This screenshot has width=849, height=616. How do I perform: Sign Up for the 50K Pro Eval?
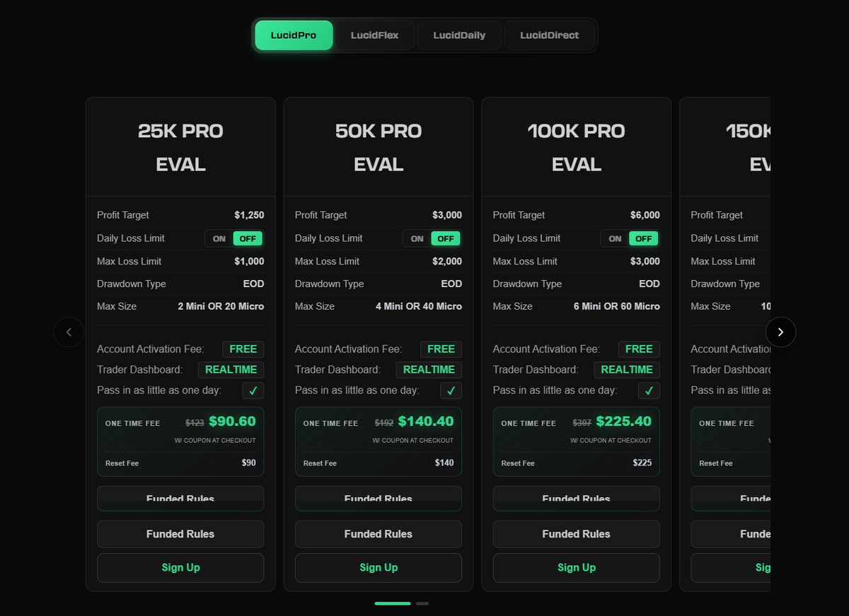(379, 568)
